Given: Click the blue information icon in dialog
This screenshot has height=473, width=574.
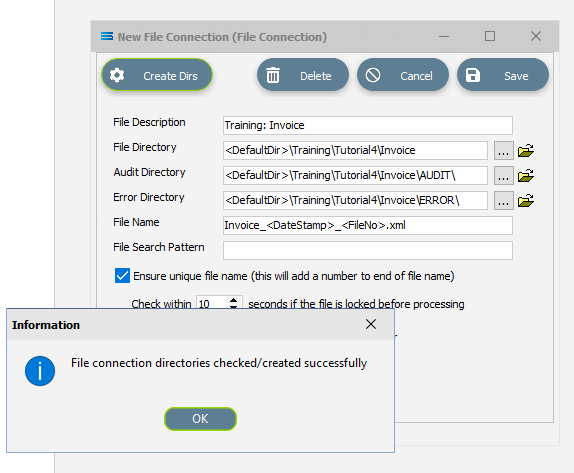Looking at the screenshot, I should (x=40, y=371).
